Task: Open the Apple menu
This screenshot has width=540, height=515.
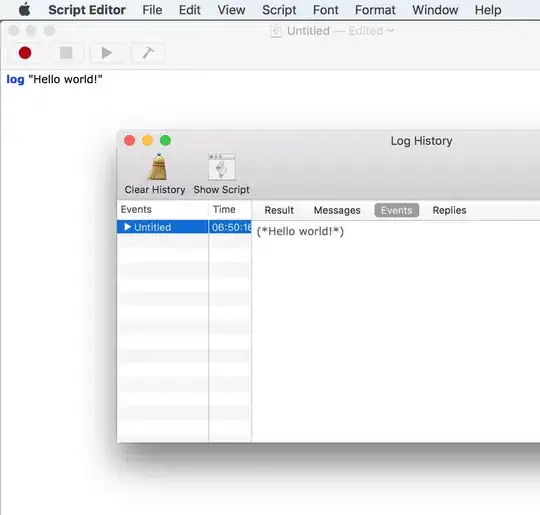Action: (24, 10)
